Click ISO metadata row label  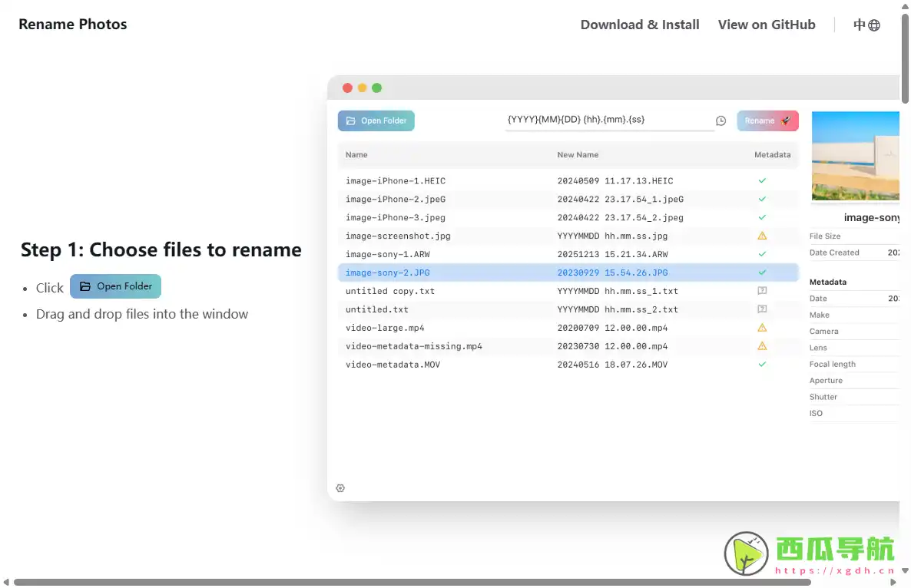pyautogui.click(x=816, y=413)
